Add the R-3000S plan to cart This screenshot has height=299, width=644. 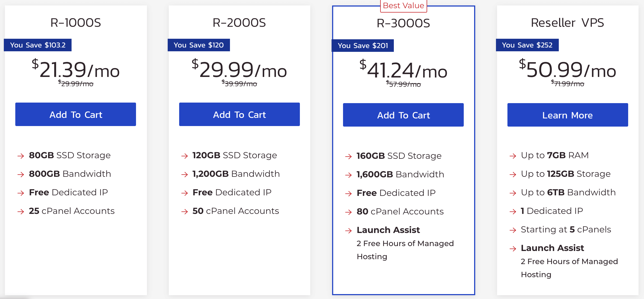[403, 115]
